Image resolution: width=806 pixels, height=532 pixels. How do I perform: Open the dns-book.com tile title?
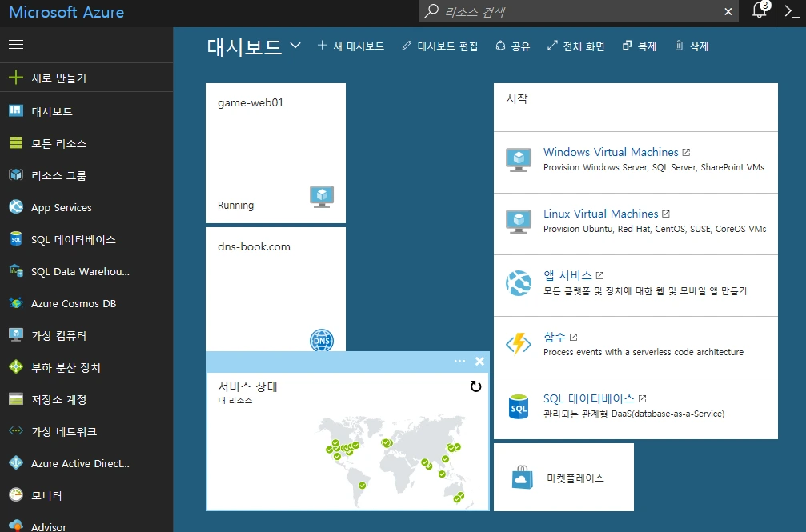coord(254,246)
